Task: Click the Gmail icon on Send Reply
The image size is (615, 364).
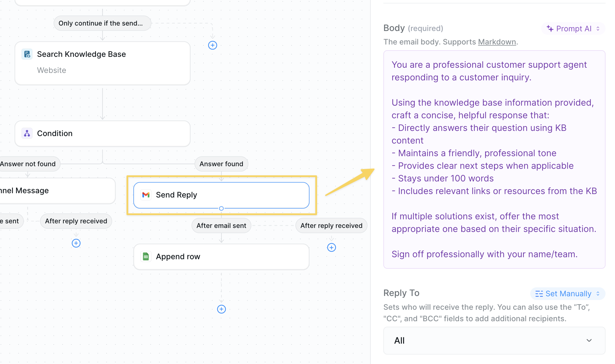Action: pos(146,195)
